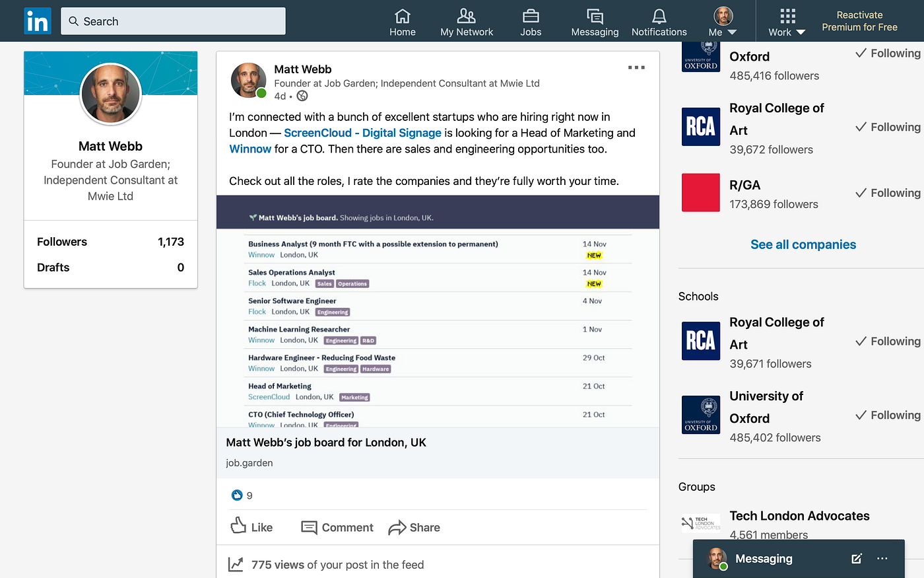Click the post views analytics chart icon

(x=236, y=564)
